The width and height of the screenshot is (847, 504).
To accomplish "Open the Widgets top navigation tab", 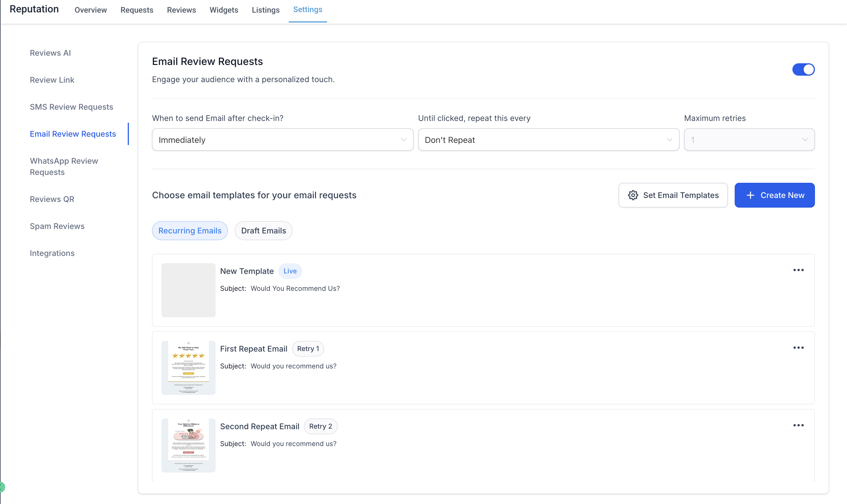I will (223, 10).
